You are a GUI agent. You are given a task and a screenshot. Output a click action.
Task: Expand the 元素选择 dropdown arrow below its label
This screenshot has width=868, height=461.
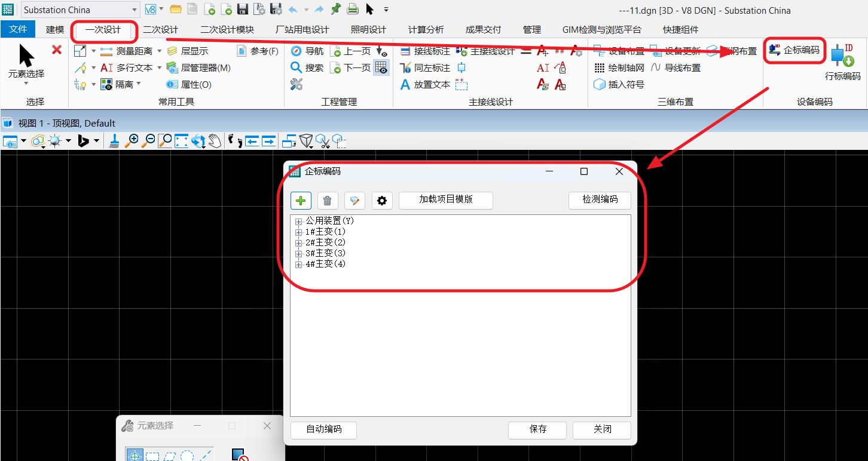25,85
